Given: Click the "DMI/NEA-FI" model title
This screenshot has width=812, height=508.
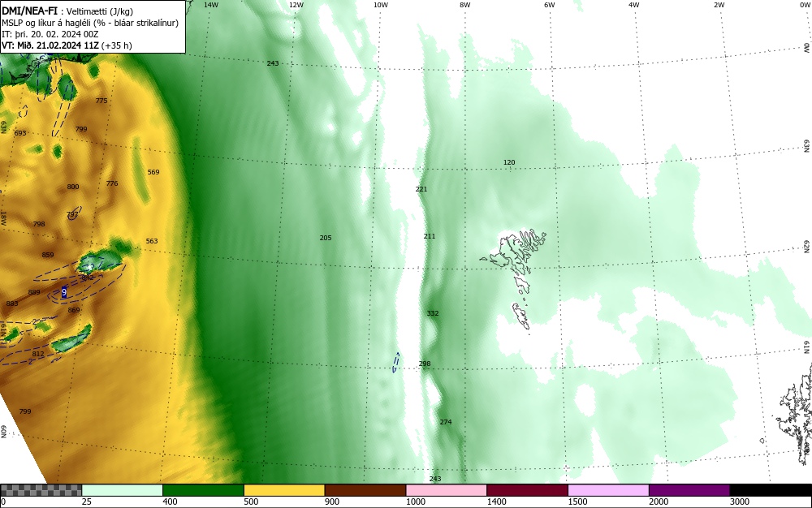Looking at the screenshot, I should (x=29, y=11).
